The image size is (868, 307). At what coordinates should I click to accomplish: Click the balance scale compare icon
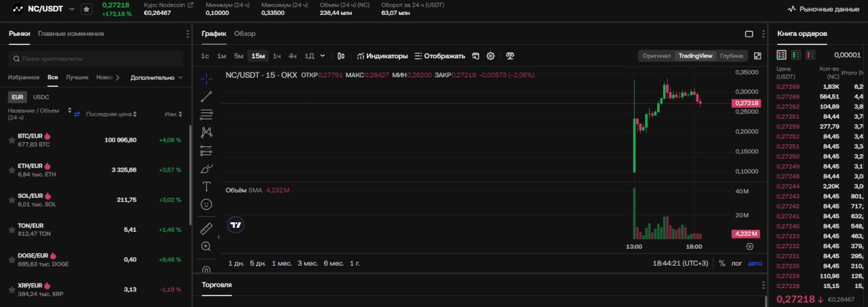(x=511, y=56)
